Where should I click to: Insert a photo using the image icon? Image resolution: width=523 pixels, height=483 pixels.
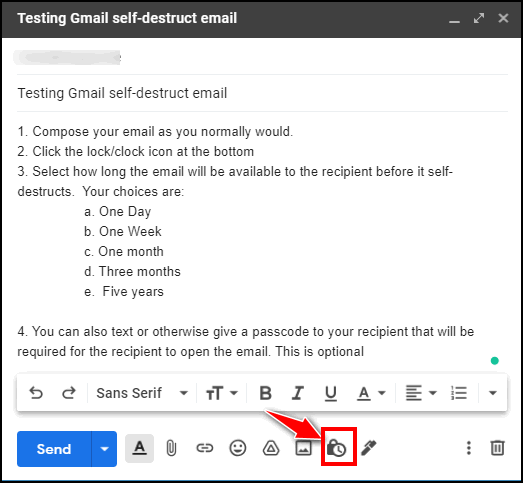coord(304,448)
